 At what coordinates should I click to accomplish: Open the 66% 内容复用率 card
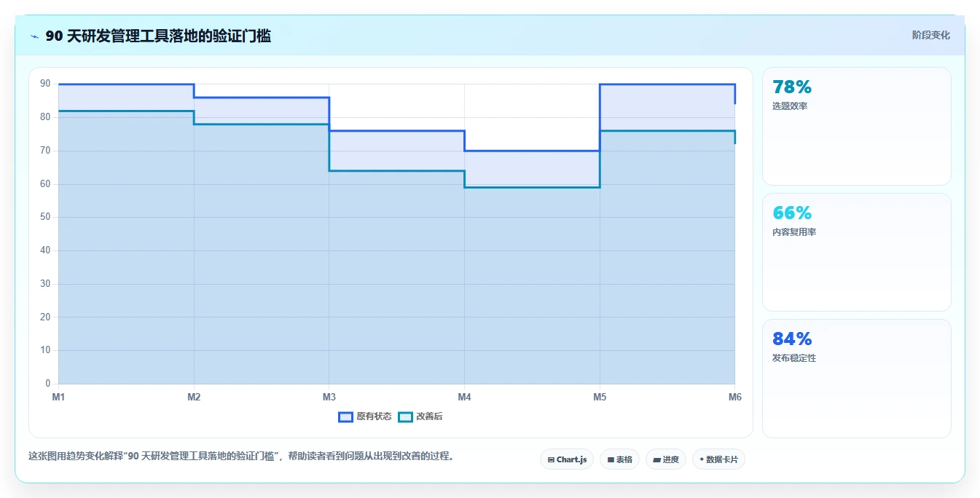856,252
